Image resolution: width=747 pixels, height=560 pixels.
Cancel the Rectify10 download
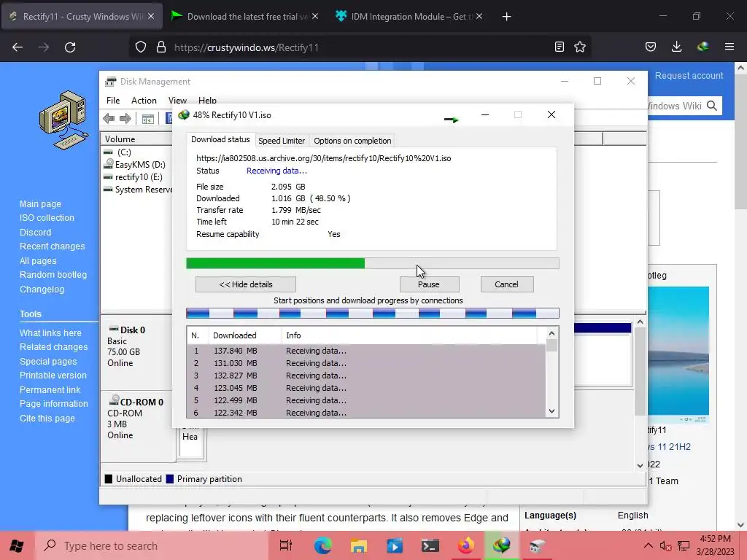(507, 284)
